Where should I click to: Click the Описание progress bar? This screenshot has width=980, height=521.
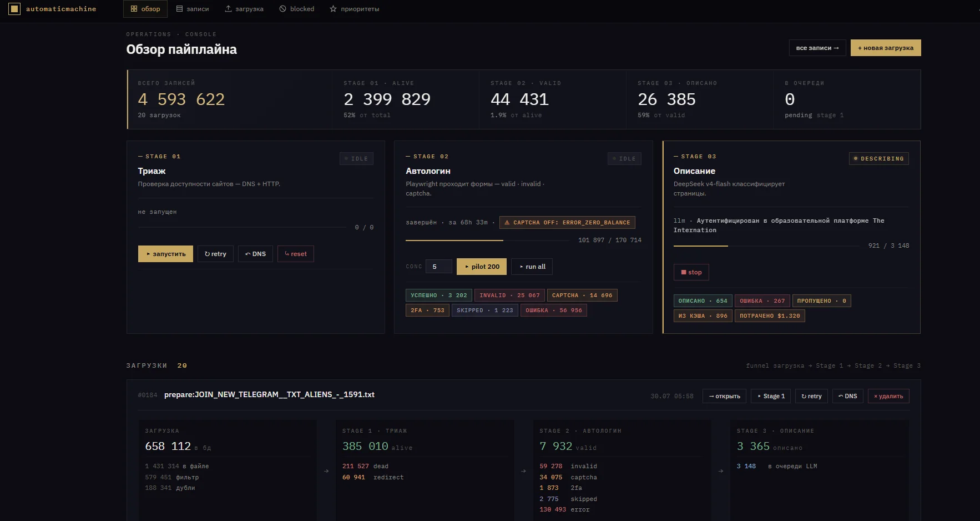click(766, 246)
